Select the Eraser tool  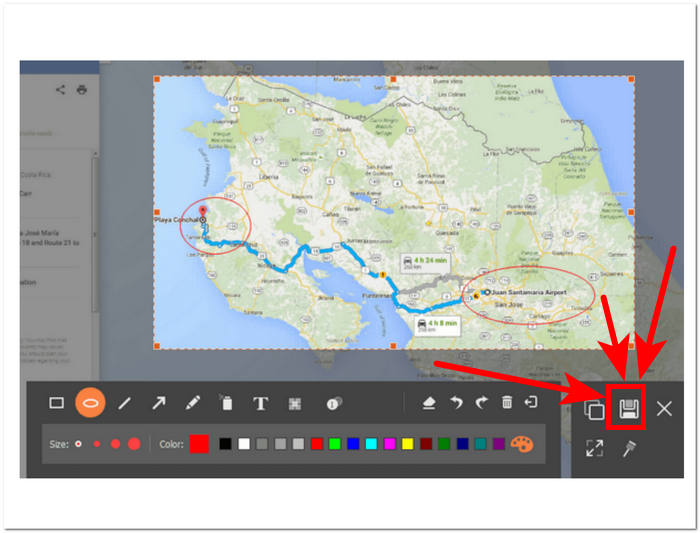point(429,403)
